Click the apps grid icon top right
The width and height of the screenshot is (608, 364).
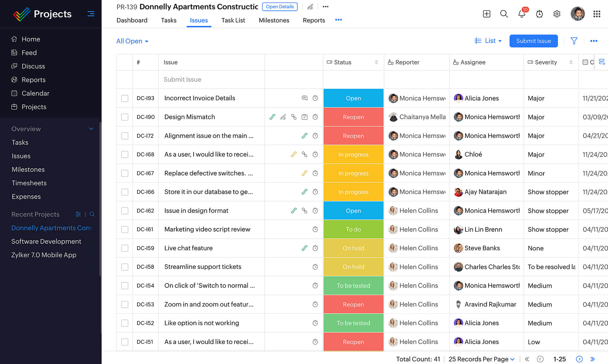597,14
